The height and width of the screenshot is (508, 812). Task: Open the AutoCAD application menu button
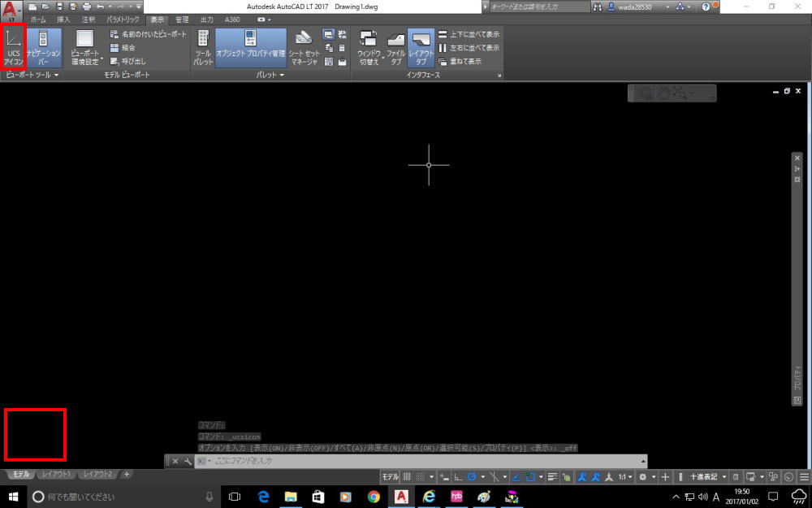point(11,11)
